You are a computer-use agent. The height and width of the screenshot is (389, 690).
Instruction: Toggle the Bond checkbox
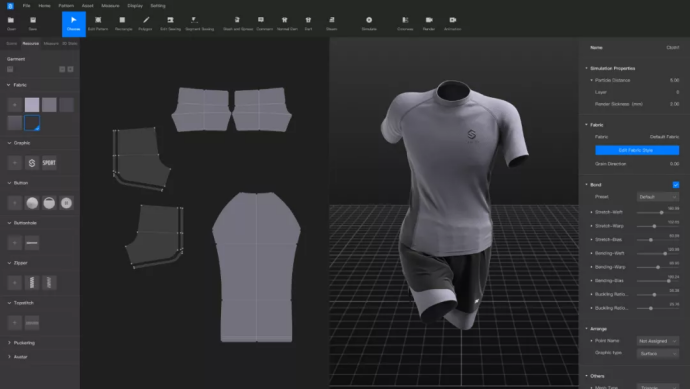pos(675,185)
